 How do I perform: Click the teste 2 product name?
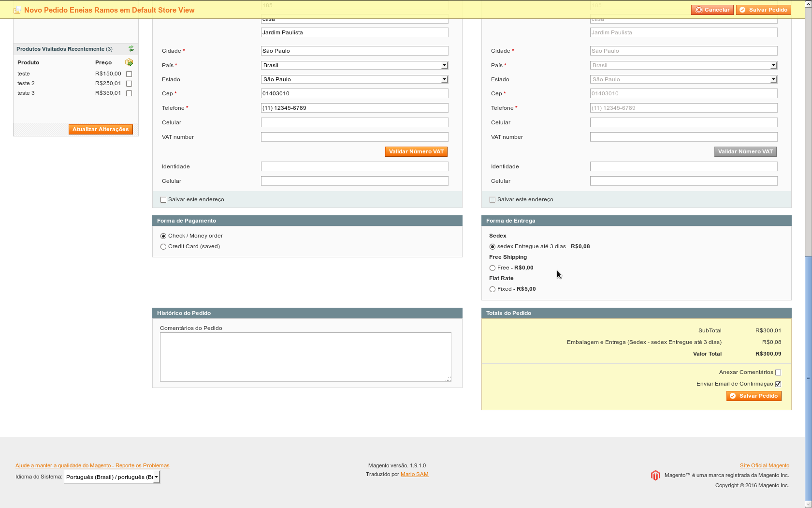26,83
